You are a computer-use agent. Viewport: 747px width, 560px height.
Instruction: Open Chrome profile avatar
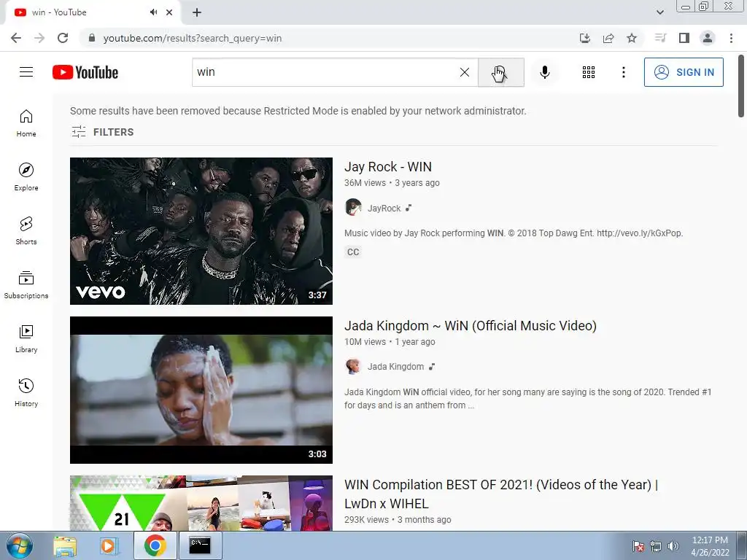pyautogui.click(x=708, y=38)
